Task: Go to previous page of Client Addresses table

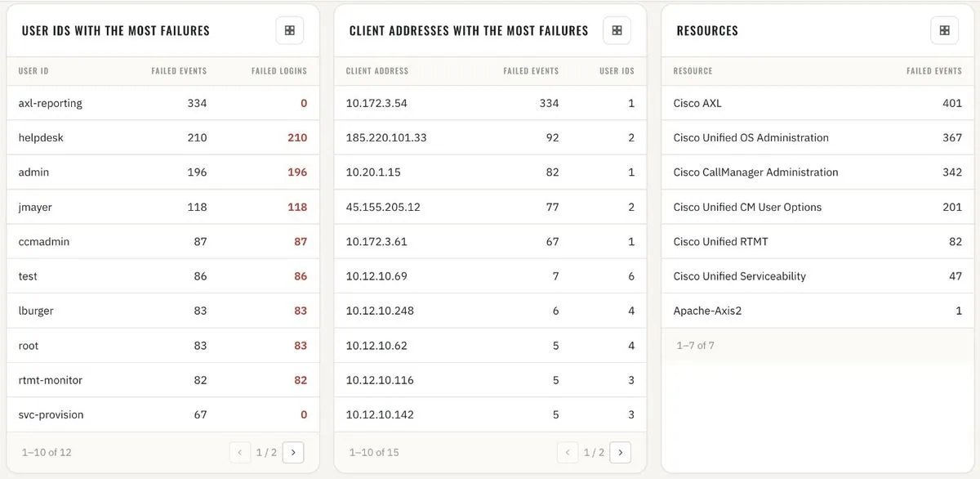Action: [x=568, y=452]
